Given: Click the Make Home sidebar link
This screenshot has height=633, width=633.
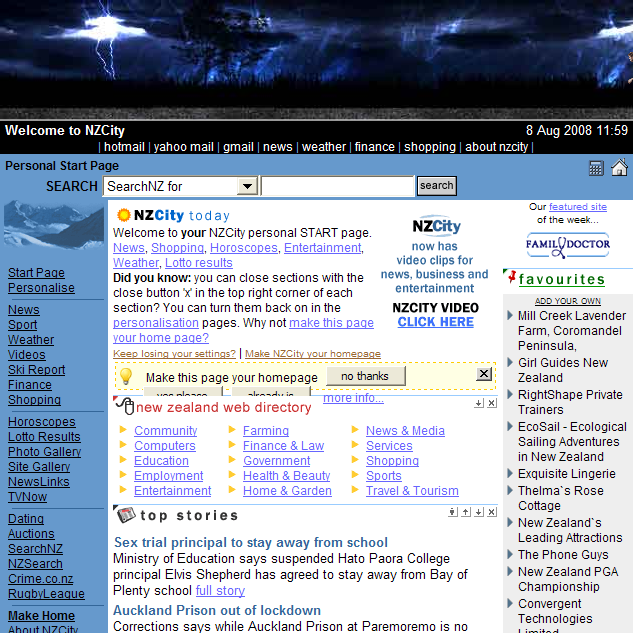Looking at the screenshot, I should coord(41,616).
